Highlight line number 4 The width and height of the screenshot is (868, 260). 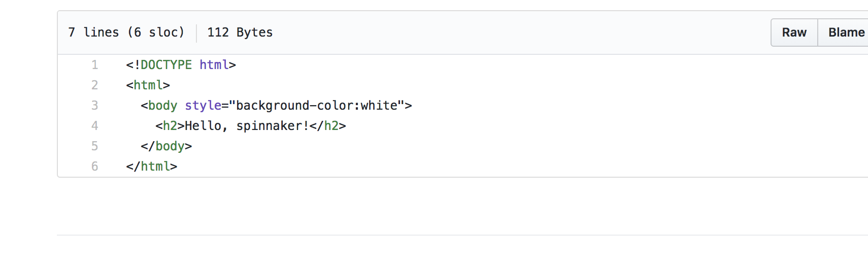coord(94,126)
